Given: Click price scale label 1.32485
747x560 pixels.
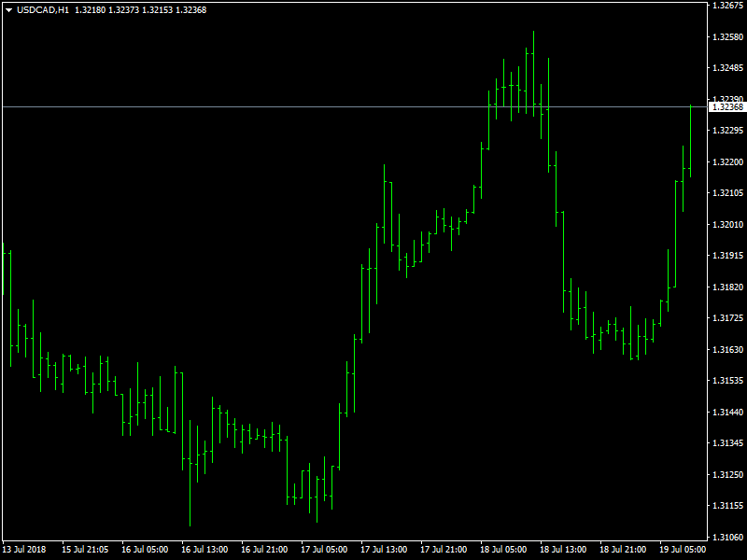Looking at the screenshot, I should [727, 67].
